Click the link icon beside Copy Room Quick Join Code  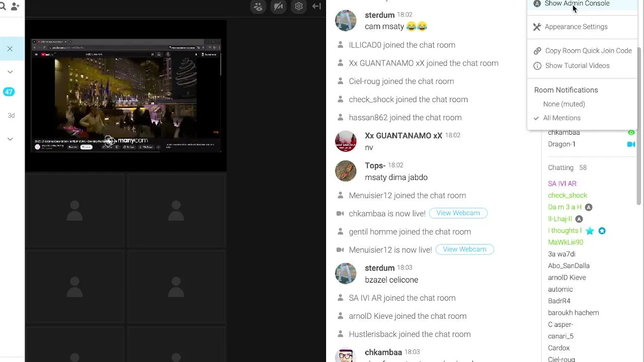point(537,51)
